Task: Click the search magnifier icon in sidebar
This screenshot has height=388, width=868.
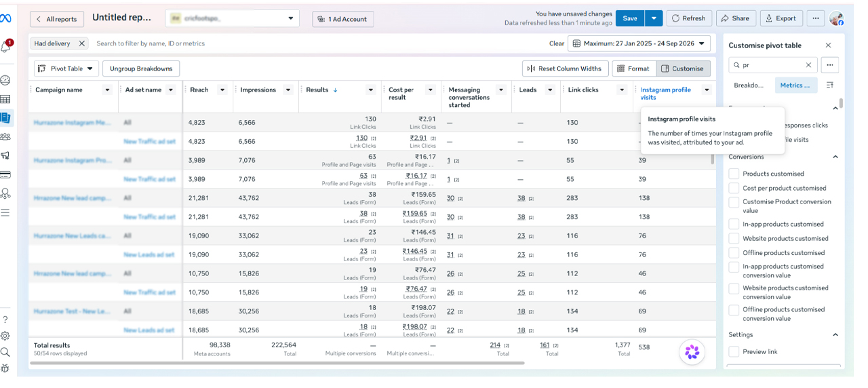Action: pos(5,352)
